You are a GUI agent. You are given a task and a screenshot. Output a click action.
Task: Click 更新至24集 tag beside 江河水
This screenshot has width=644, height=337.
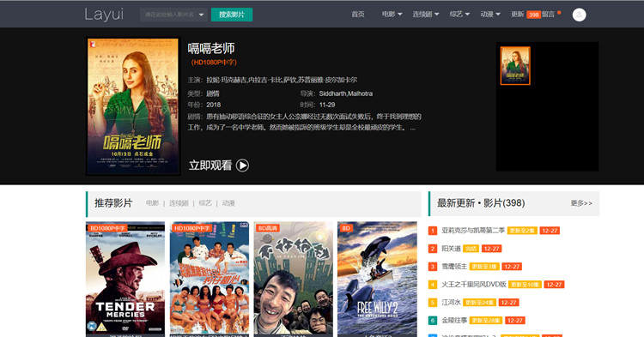click(479, 303)
